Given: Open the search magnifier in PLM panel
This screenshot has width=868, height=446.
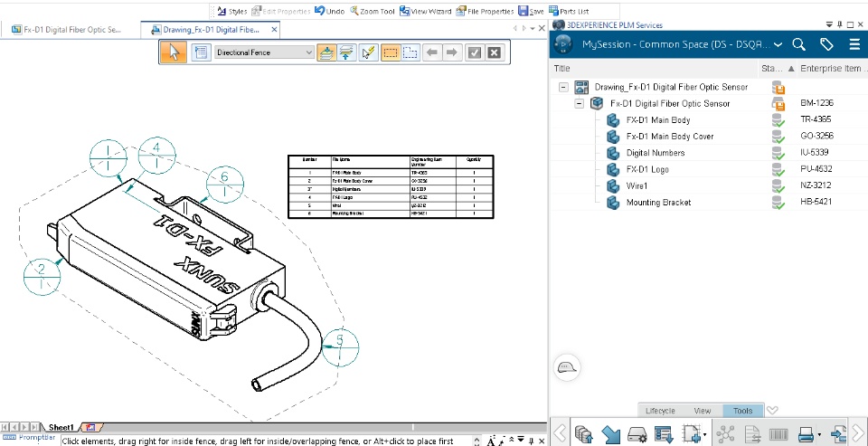Looking at the screenshot, I should tap(798, 44).
